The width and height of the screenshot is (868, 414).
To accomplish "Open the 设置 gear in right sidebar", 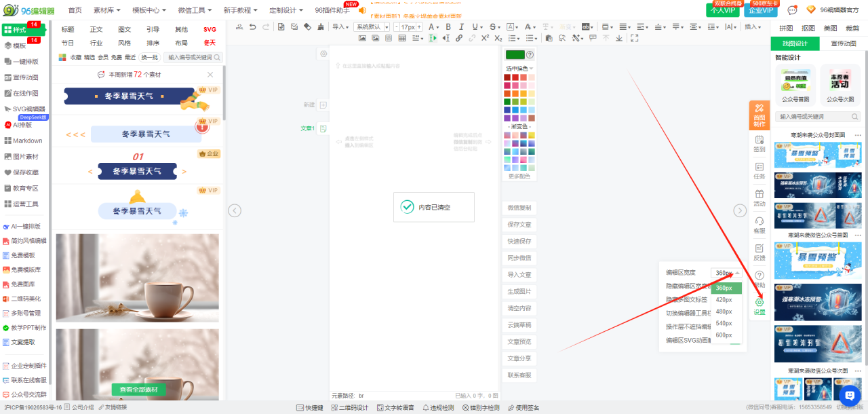I will click(759, 306).
